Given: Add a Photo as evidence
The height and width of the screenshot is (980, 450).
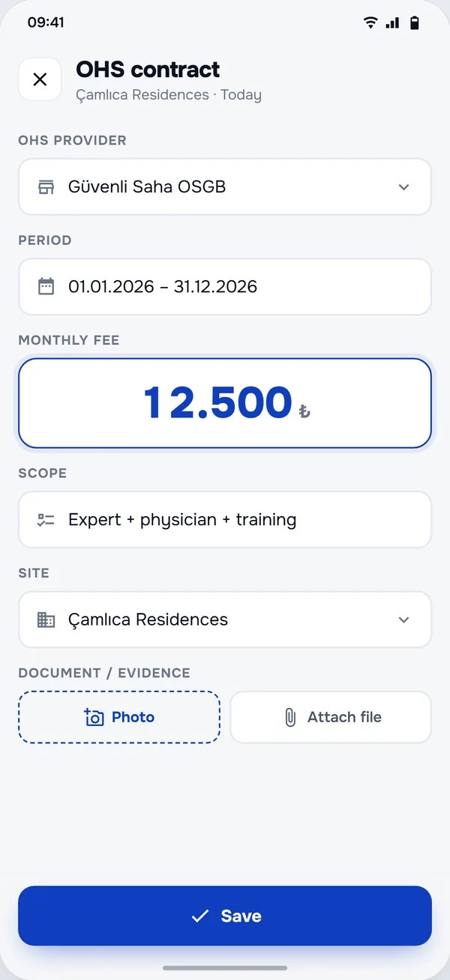Looking at the screenshot, I should point(119,717).
